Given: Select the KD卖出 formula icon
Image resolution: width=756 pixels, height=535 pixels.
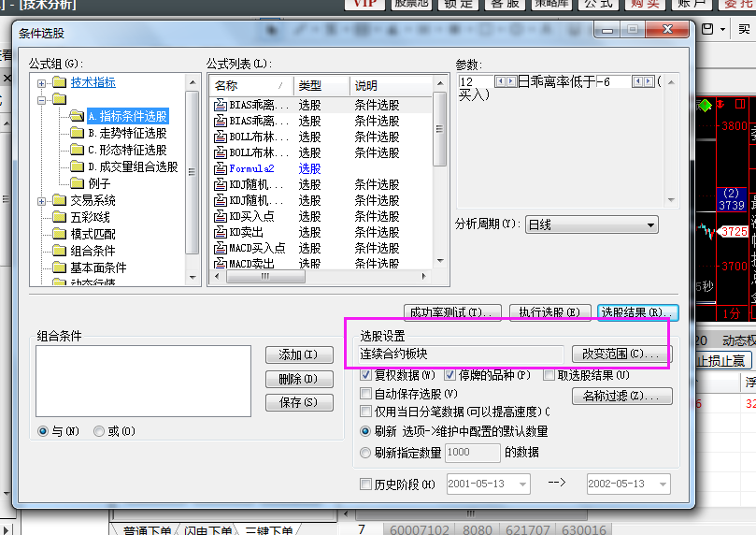Looking at the screenshot, I should (221, 233).
